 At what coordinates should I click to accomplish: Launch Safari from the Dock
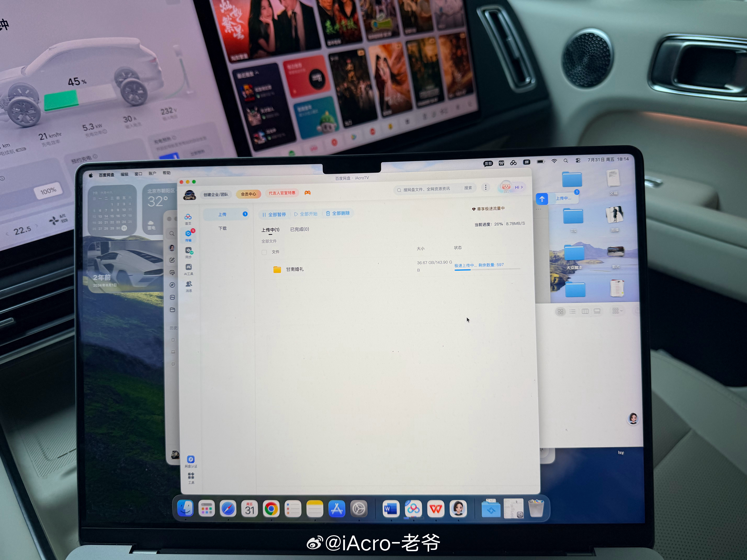(x=228, y=509)
